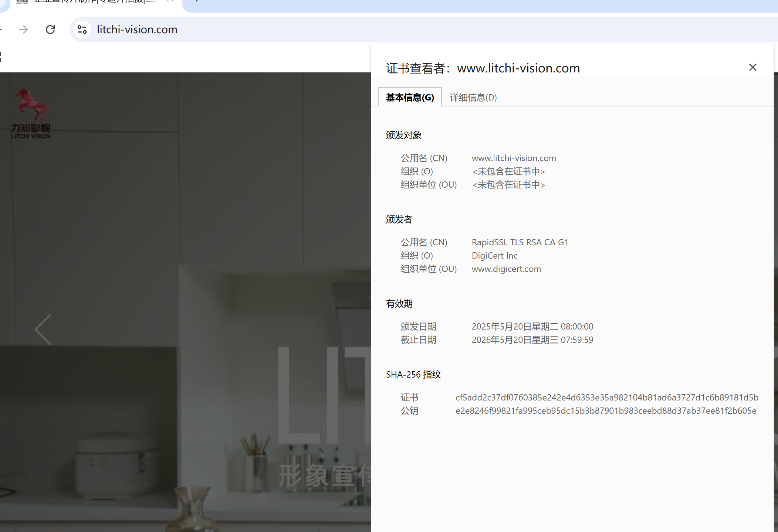
Task: Click issuer name RapidSSL TLS RSA CA G1
Action: 520,242
